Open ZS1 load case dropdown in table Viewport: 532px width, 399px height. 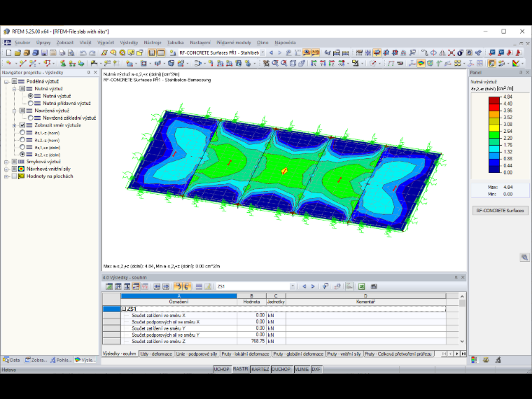click(x=293, y=286)
